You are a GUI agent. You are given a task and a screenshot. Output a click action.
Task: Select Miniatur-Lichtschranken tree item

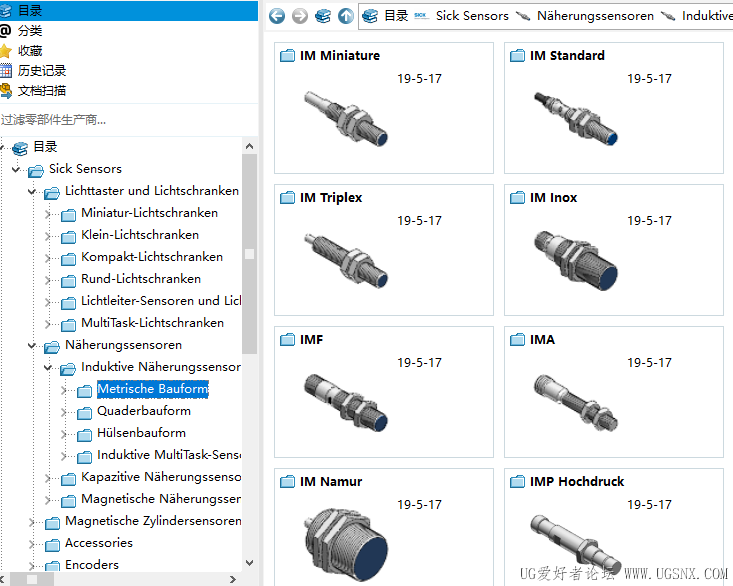point(149,213)
